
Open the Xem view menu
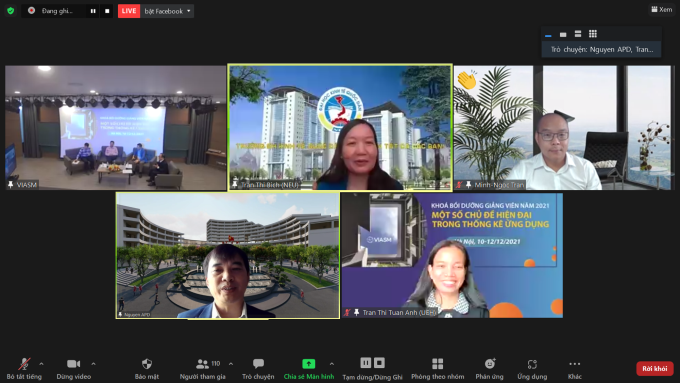pyautogui.click(x=662, y=9)
